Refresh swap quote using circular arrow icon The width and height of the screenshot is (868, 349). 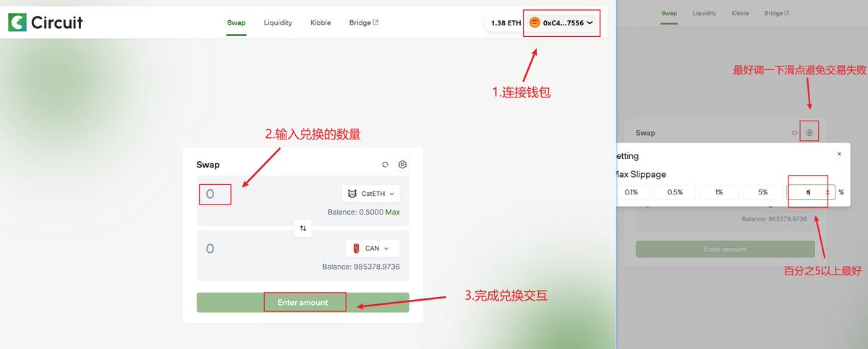tap(386, 165)
